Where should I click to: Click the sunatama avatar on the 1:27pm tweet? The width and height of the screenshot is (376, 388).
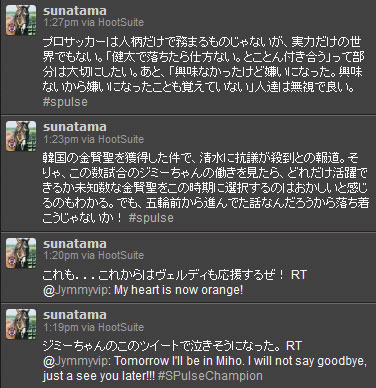point(21,20)
